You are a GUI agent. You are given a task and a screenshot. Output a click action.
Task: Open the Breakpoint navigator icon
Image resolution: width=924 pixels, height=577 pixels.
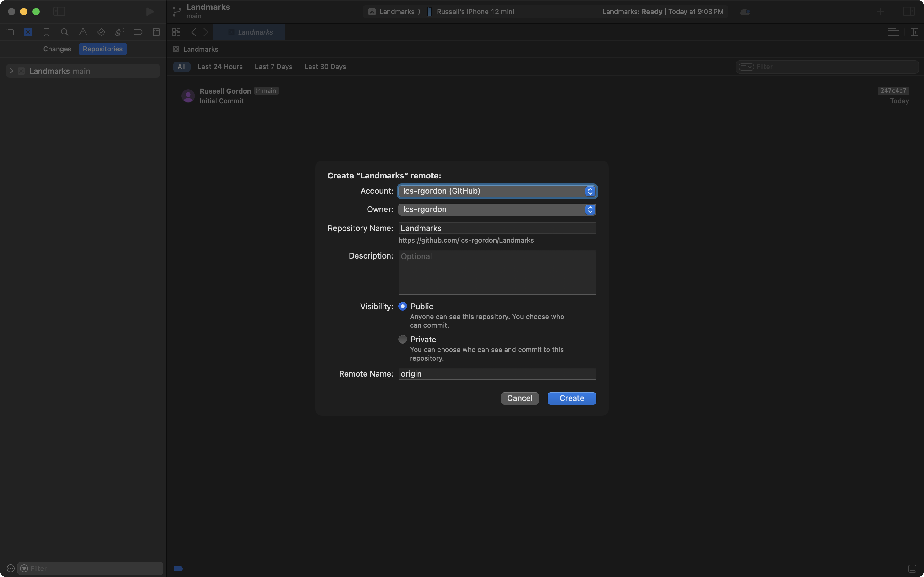[138, 32]
